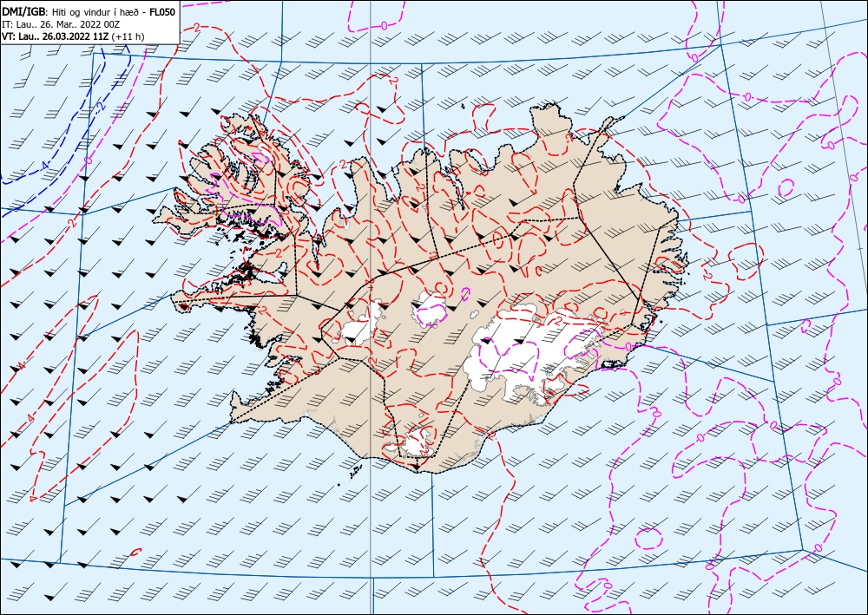Select the "IT: Lau.. 26. Mar.. 2022 00Z" line
This screenshot has height=615, width=868.
(61, 25)
